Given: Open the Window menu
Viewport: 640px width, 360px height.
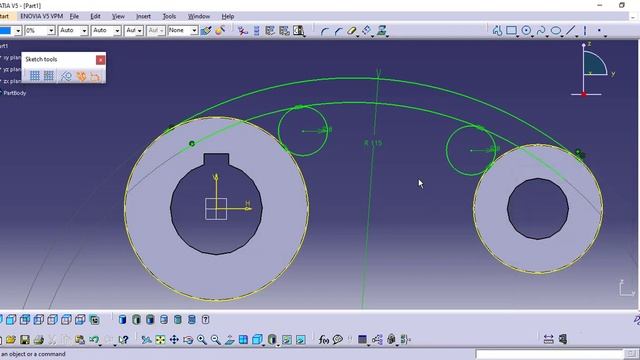Looking at the screenshot, I should (x=199, y=16).
